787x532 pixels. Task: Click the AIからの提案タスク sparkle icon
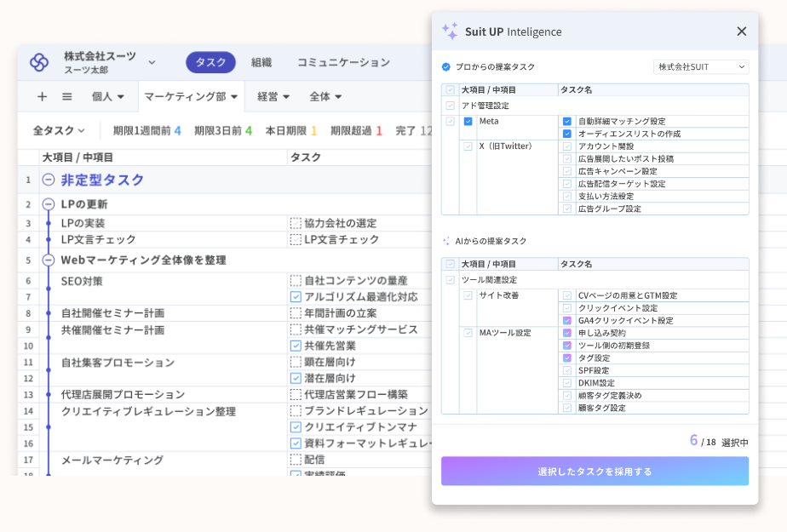click(446, 241)
